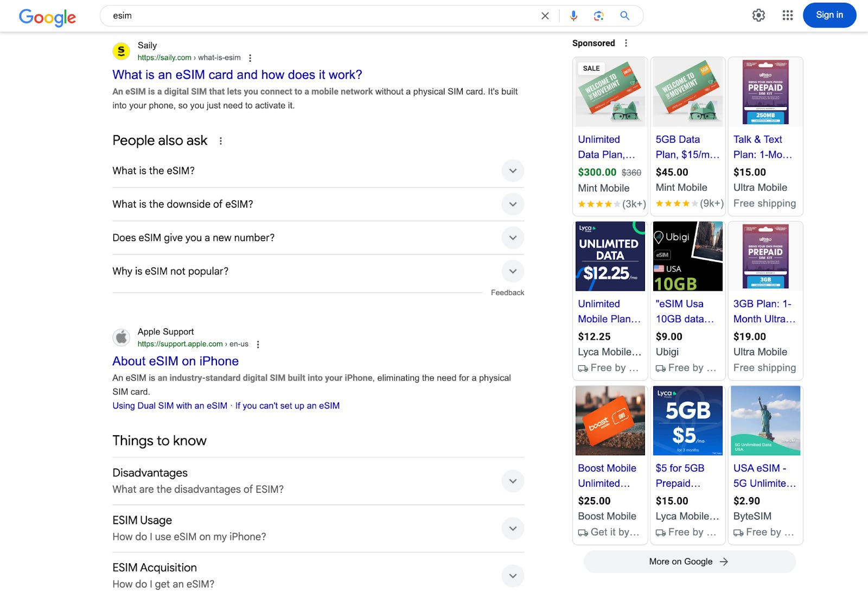
Task: Open 'Boost Mobile Unlimited' listing
Action: [x=607, y=476]
